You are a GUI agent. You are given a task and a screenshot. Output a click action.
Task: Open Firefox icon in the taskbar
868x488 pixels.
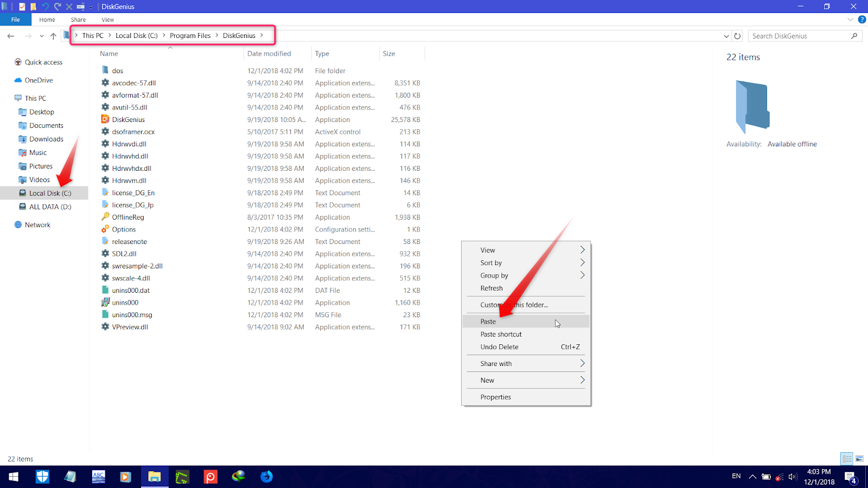click(266, 477)
